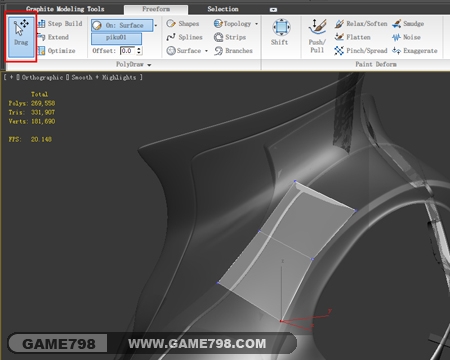
Task: Activate the Splines tool
Action: [x=184, y=37]
